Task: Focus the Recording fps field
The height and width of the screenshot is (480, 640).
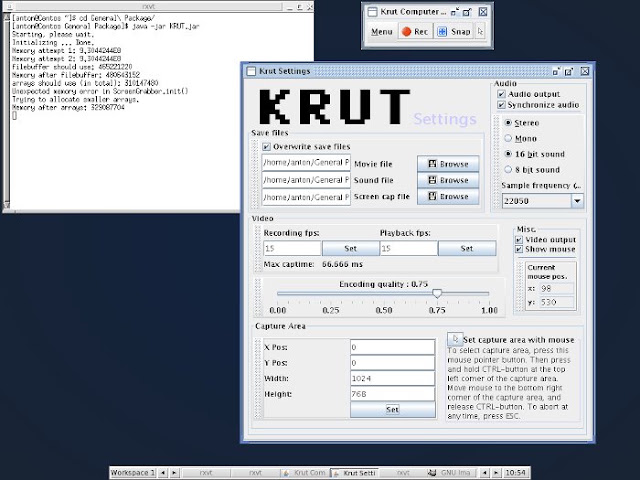Action: point(292,248)
